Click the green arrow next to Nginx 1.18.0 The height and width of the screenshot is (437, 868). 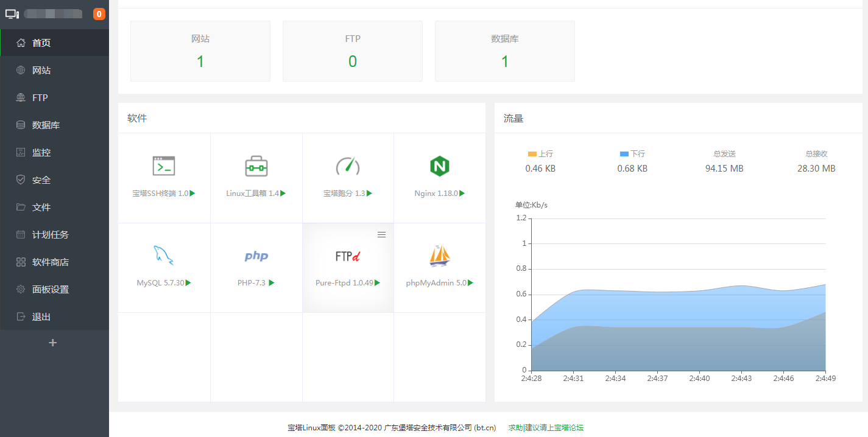point(462,193)
